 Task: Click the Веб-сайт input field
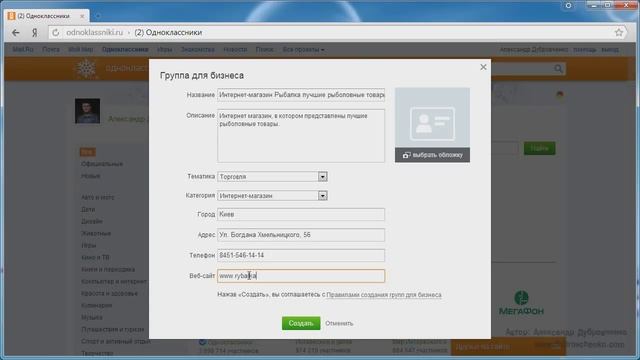301,276
